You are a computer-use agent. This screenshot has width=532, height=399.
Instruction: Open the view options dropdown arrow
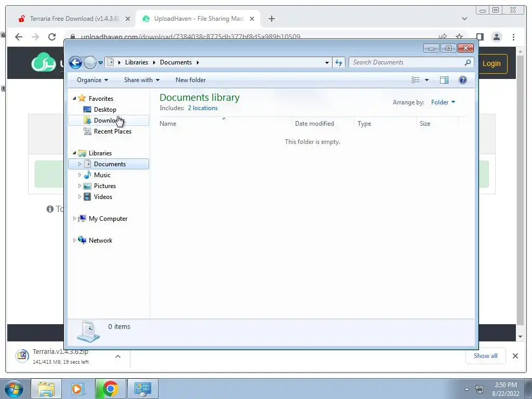click(x=427, y=80)
